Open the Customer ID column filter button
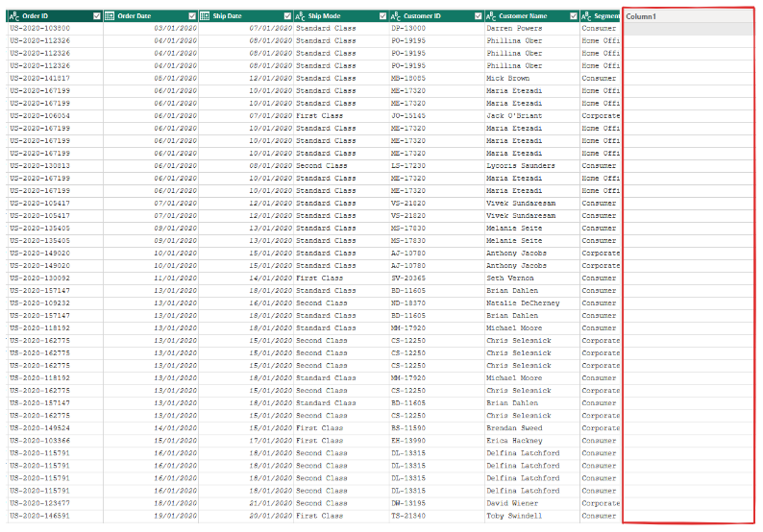Screen dimensions: 763x532 click(479, 16)
